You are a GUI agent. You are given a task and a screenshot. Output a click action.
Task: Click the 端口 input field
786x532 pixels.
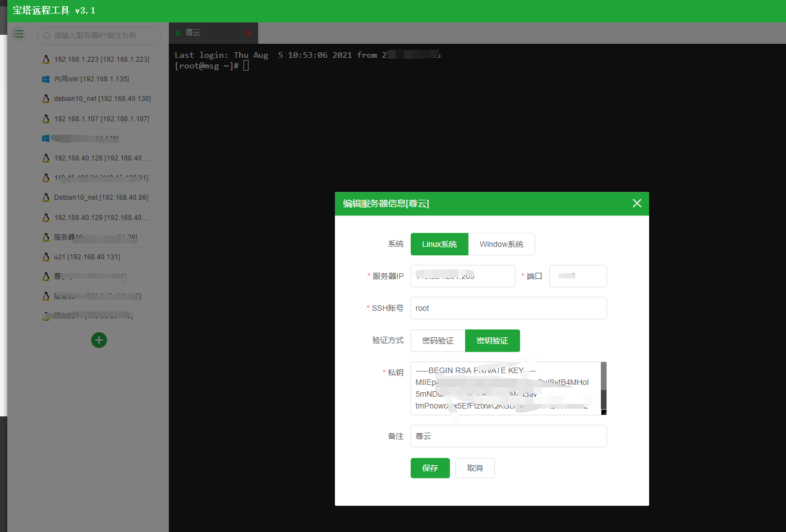[x=578, y=276]
